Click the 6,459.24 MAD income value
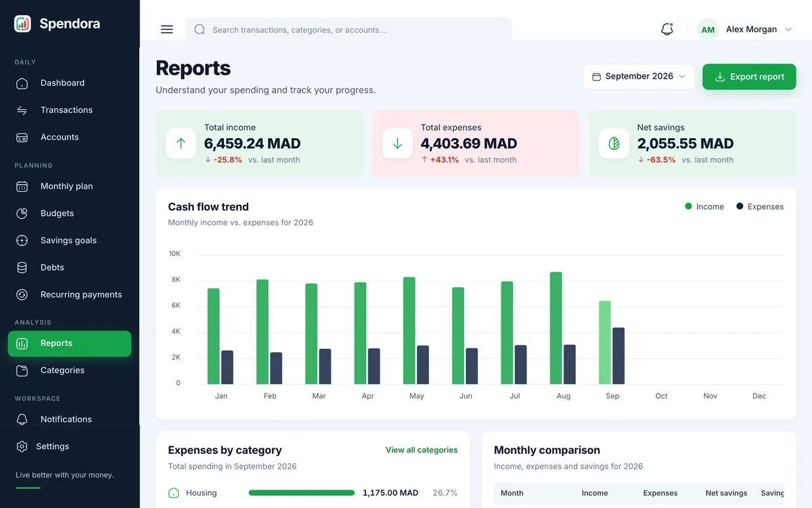The image size is (812, 508). pos(252,144)
